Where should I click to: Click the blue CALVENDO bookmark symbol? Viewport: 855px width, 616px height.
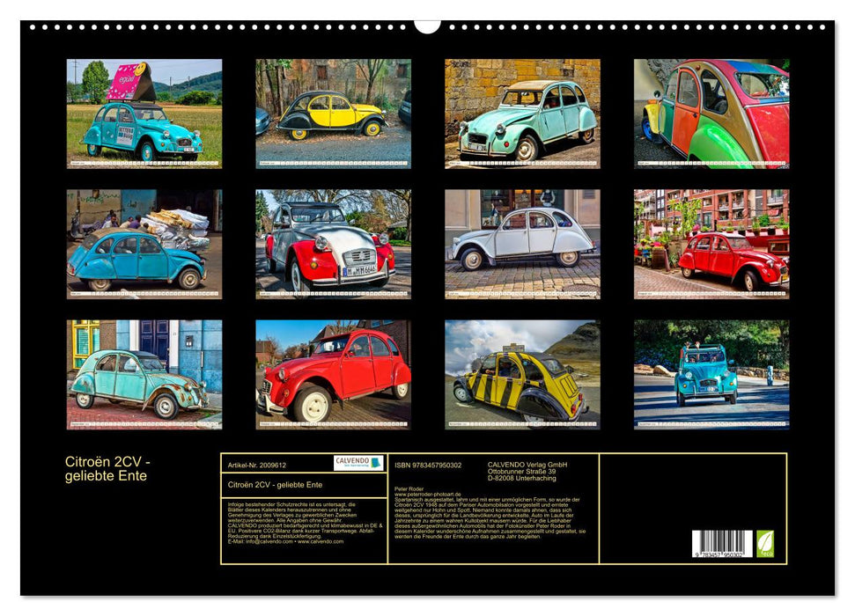(377, 463)
